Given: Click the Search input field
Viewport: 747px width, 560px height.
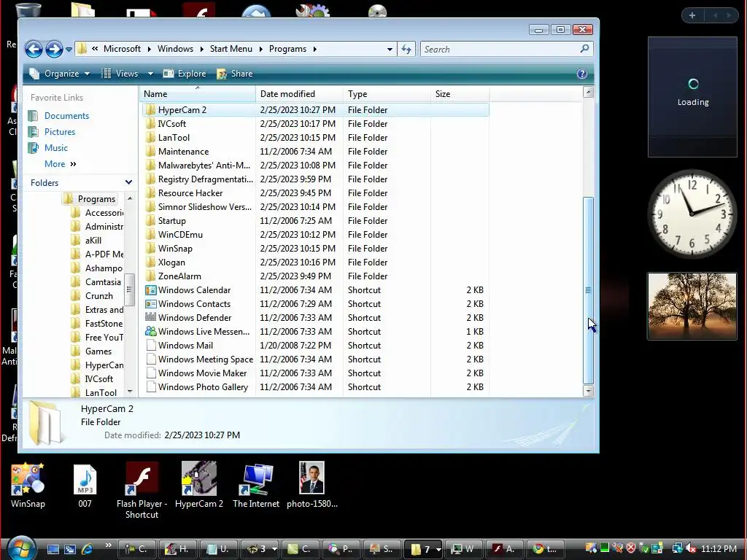Looking at the screenshot, I should click(500, 49).
